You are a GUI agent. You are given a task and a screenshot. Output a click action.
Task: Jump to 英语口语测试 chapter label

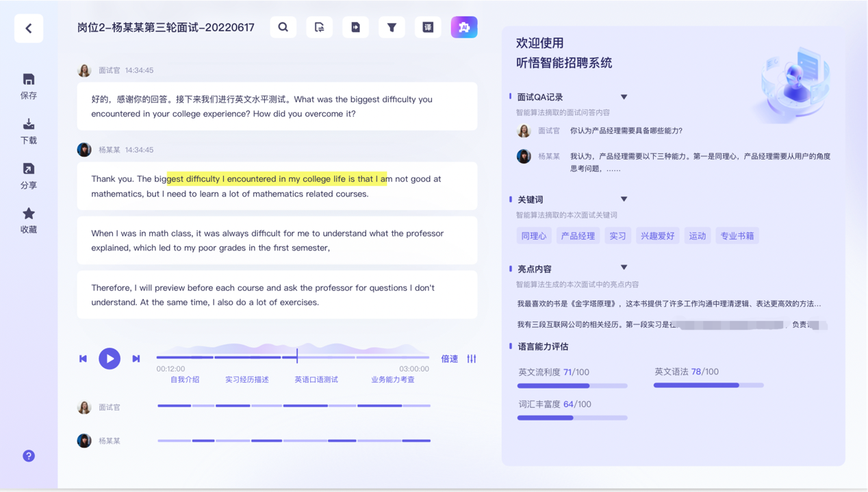click(316, 379)
